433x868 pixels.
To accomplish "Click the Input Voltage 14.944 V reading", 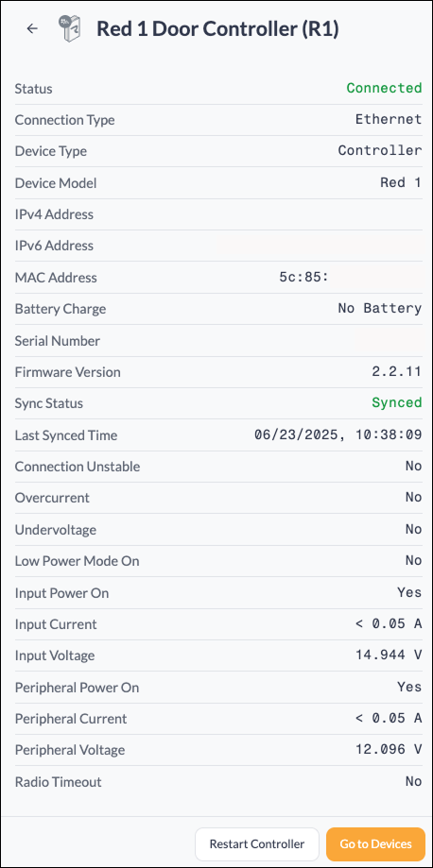I will click(x=389, y=655).
